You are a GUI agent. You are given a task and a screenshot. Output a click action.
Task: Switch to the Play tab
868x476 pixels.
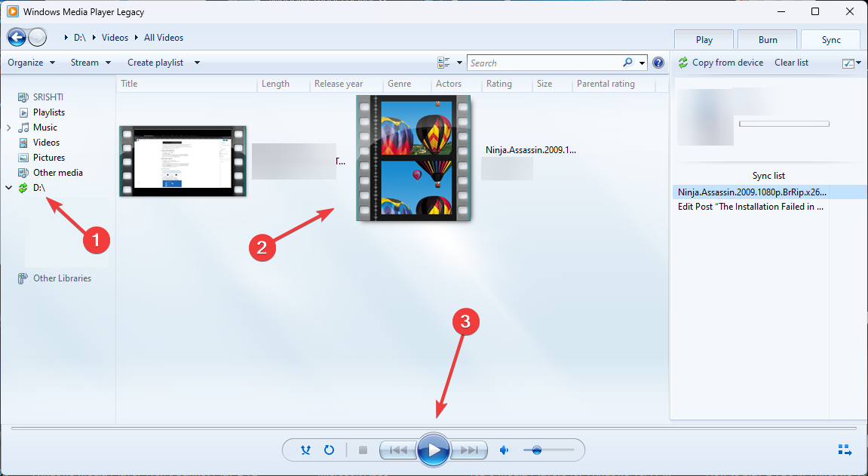704,40
